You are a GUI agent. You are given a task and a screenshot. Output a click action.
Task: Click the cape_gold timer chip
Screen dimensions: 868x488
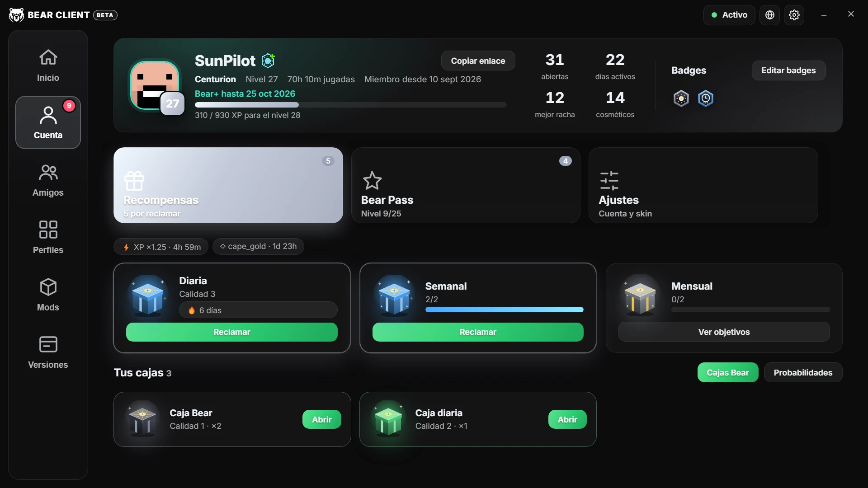(258, 246)
